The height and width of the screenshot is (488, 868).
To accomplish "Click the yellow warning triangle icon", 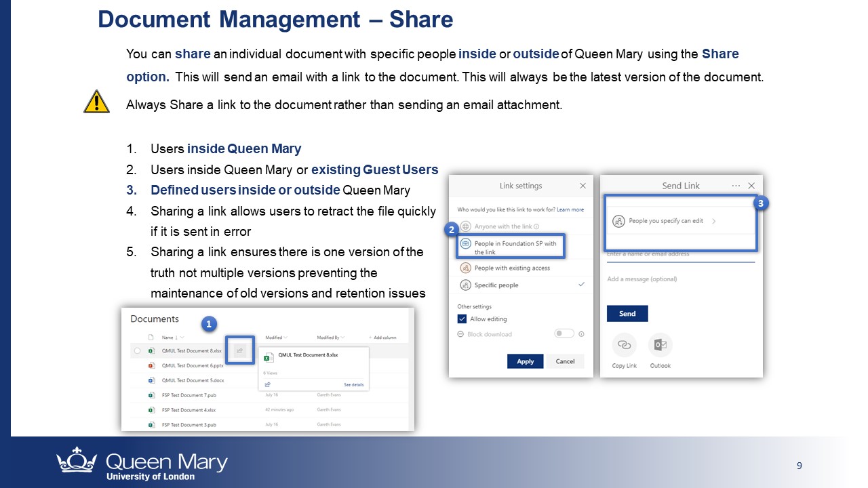I will click(96, 102).
